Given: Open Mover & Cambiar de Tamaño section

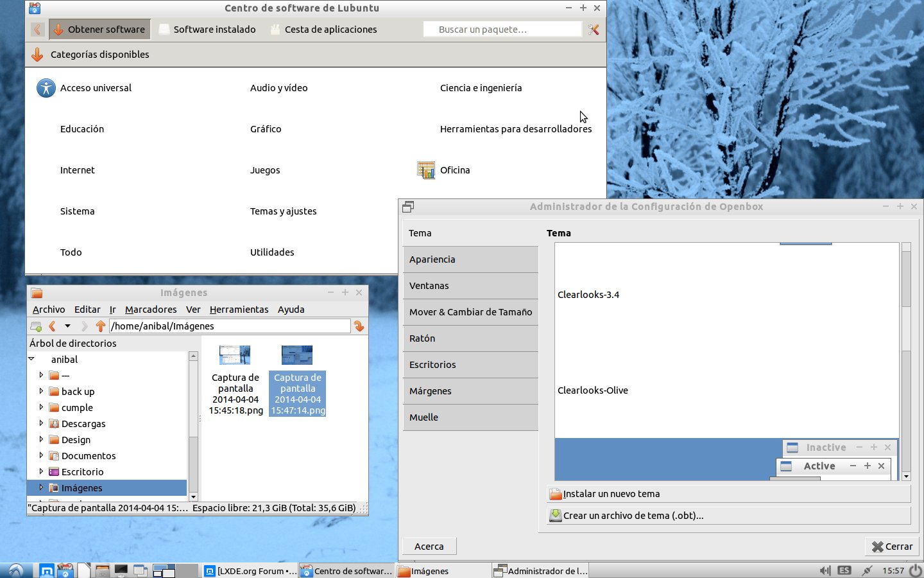Looking at the screenshot, I should [470, 312].
